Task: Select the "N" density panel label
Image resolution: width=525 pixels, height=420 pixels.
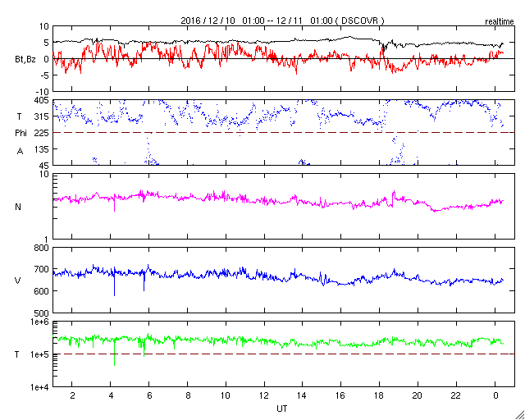Action: [18, 207]
